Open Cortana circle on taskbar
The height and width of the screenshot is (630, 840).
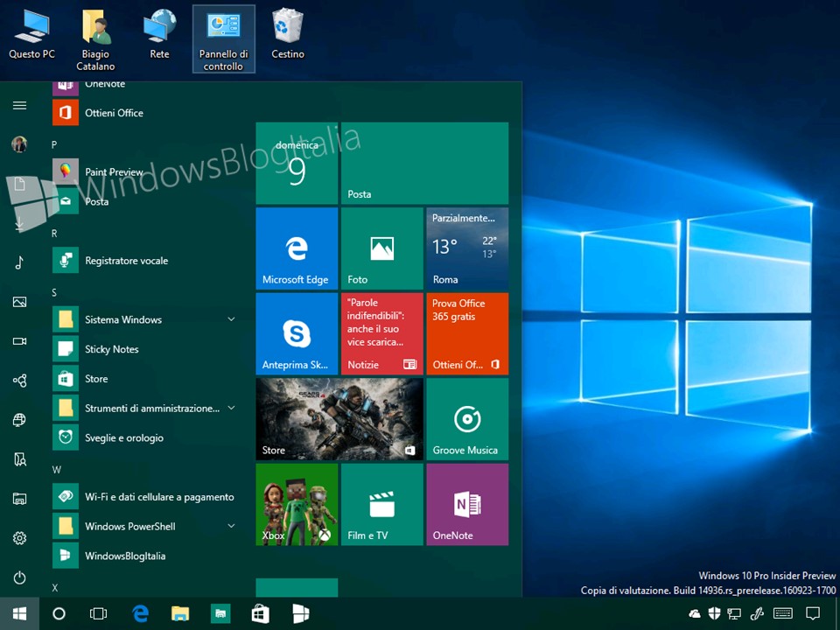click(59, 613)
